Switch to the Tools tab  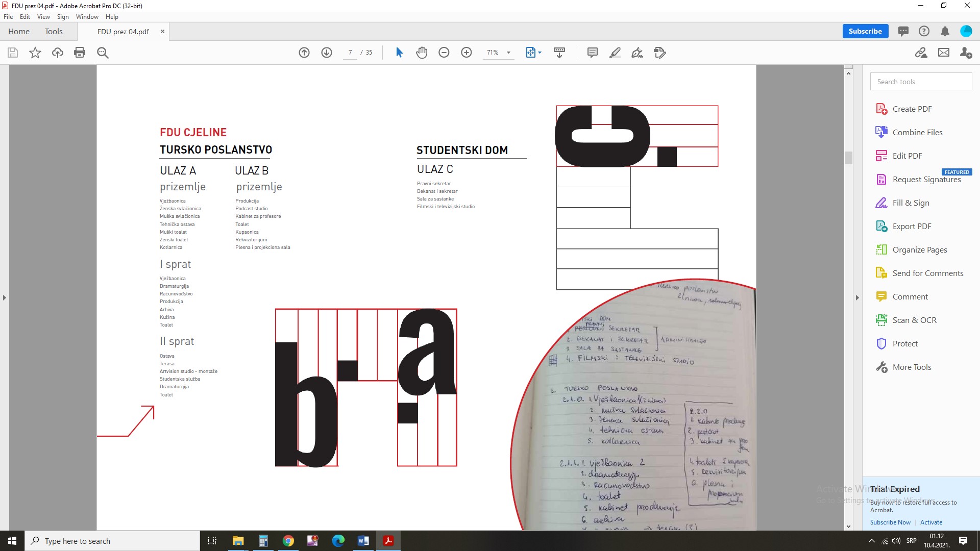coord(54,31)
